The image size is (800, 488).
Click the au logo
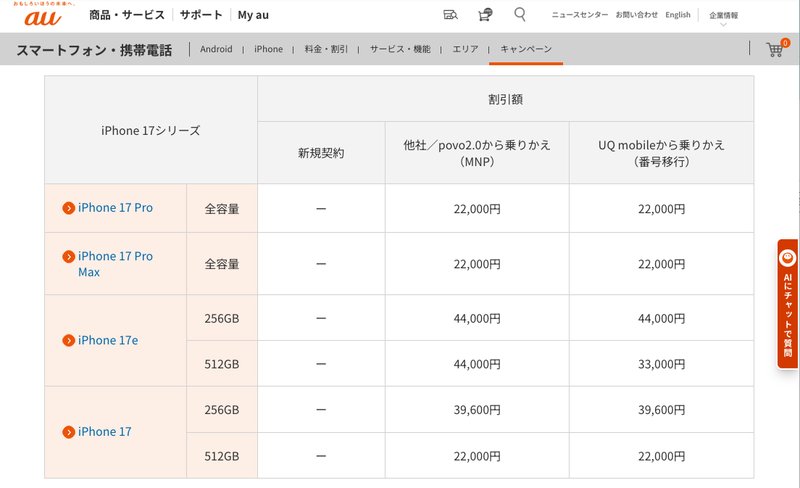tap(43, 17)
